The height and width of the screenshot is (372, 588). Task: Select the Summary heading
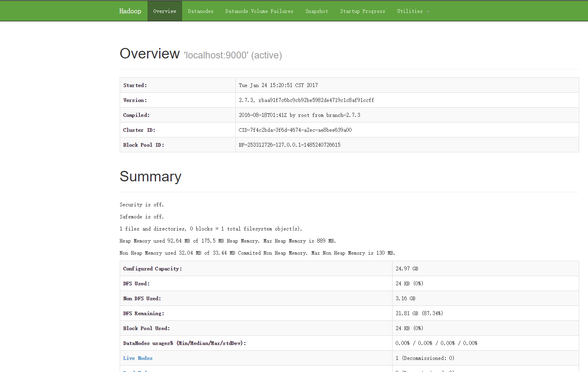tap(150, 177)
